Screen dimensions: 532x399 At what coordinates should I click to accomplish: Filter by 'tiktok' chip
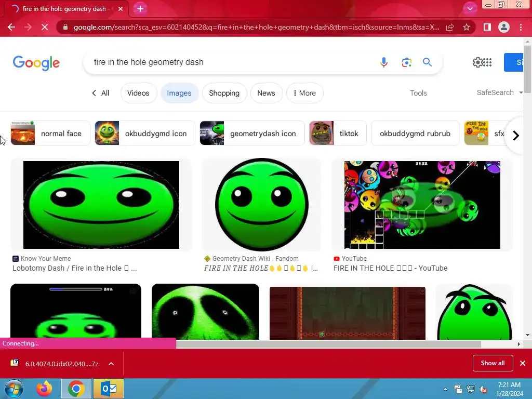click(x=338, y=133)
